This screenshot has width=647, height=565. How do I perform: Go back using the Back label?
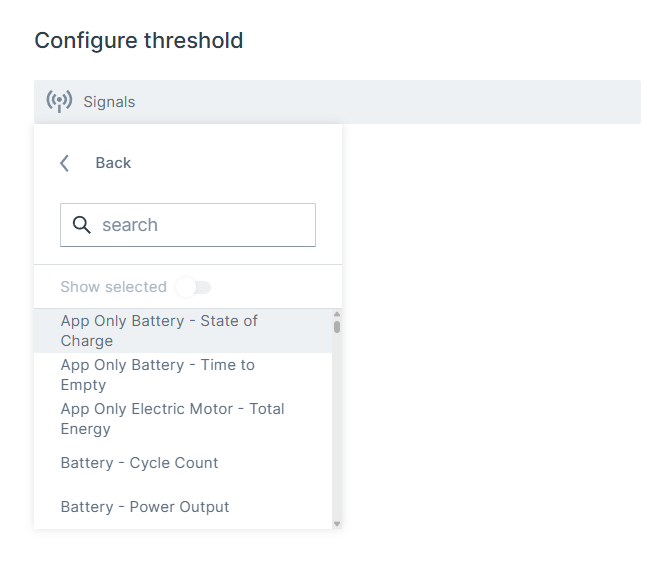coord(113,163)
